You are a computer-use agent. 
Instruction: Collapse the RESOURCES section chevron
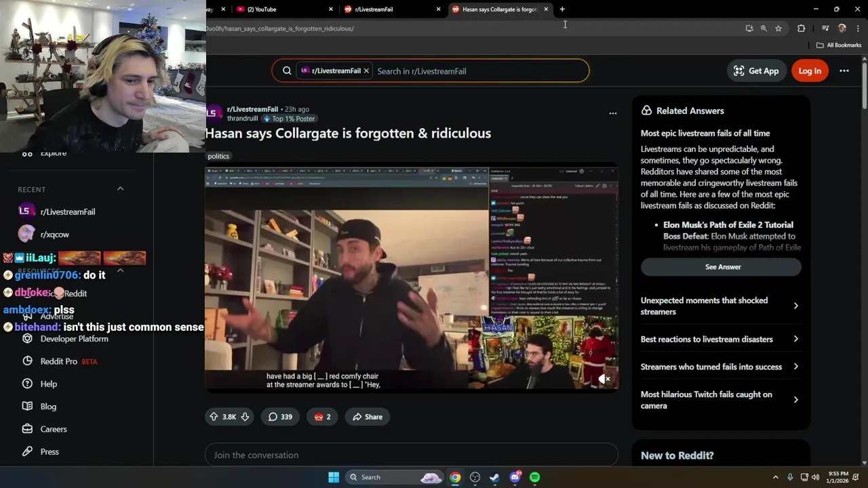(120, 270)
